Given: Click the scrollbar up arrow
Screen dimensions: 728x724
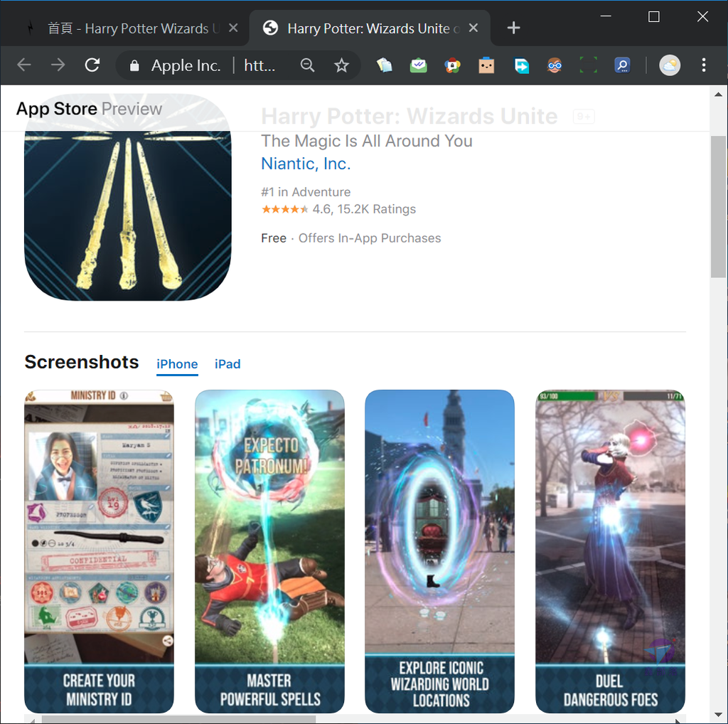Looking at the screenshot, I should [x=718, y=95].
